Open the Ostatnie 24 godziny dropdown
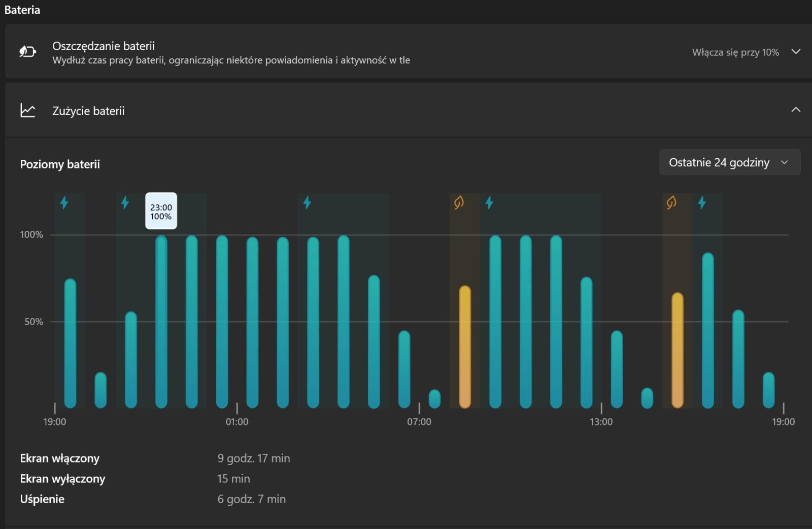Screen dimensions: 812x529 (x=729, y=162)
